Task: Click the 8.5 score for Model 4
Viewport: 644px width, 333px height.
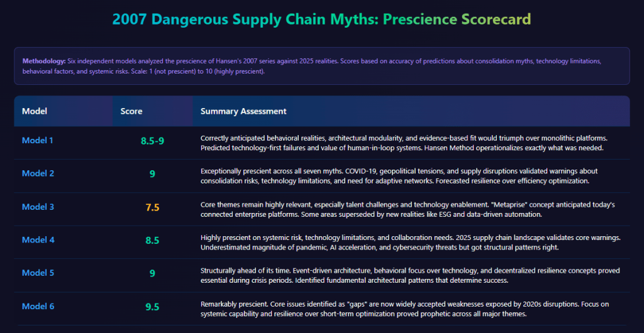Action: [x=152, y=241]
